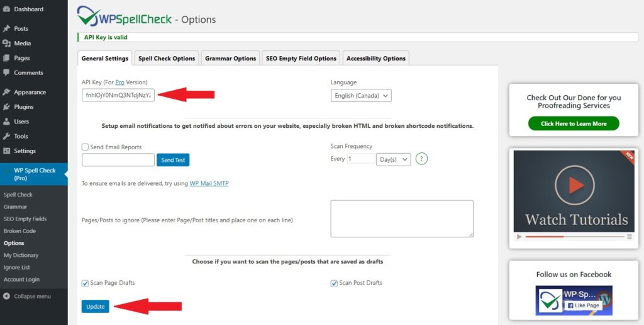The image size is (644, 325).
Task: Click the Pages/Posts to ignore textarea
Action: [x=402, y=219]
